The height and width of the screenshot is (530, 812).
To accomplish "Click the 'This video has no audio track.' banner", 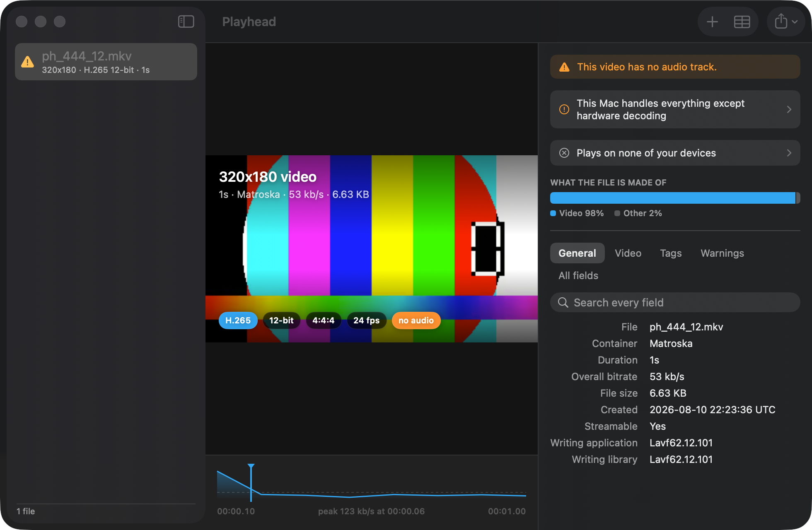I will [x=675, y=67].
